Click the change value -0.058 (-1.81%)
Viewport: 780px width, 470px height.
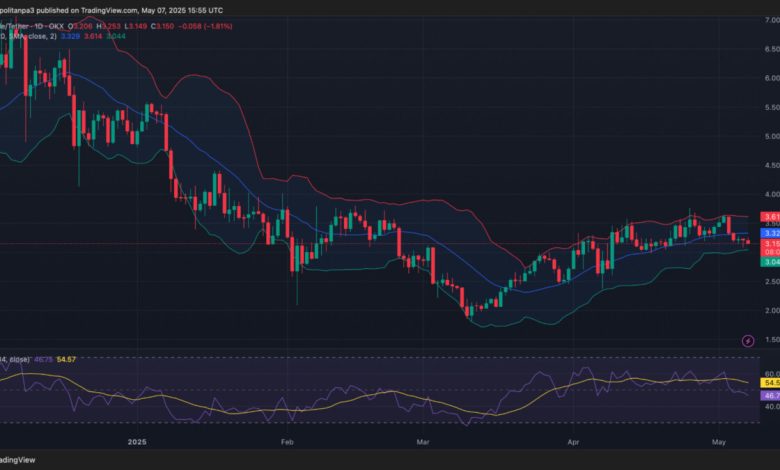tap(205, 26)
